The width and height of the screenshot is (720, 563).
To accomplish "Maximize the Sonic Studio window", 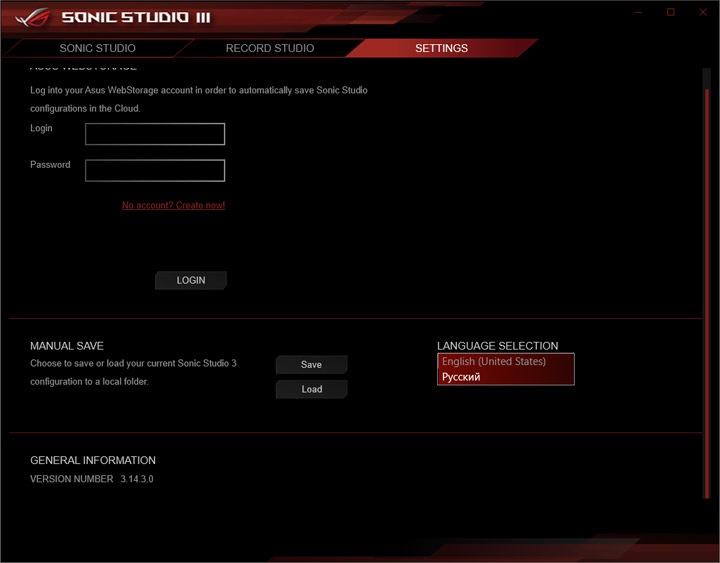I will click(671, 12).
